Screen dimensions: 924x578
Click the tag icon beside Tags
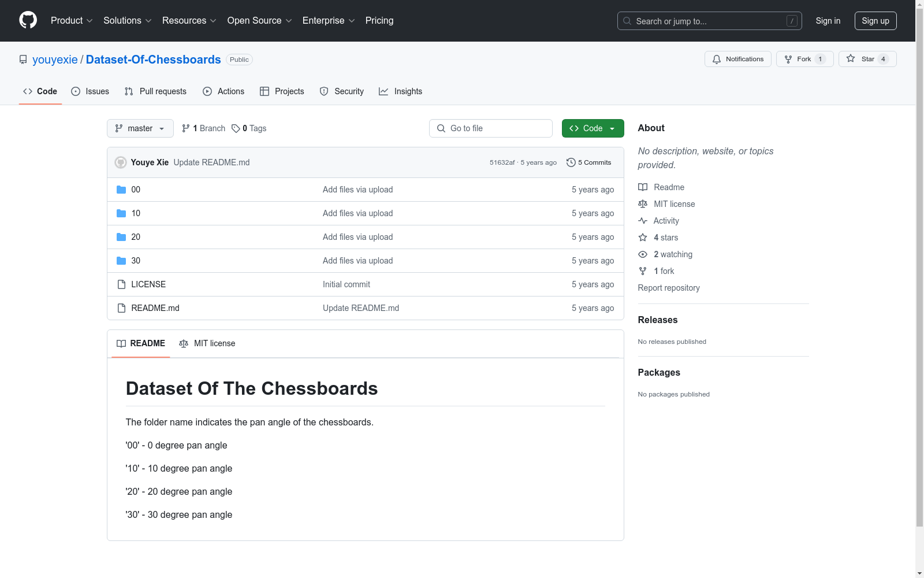236,128
